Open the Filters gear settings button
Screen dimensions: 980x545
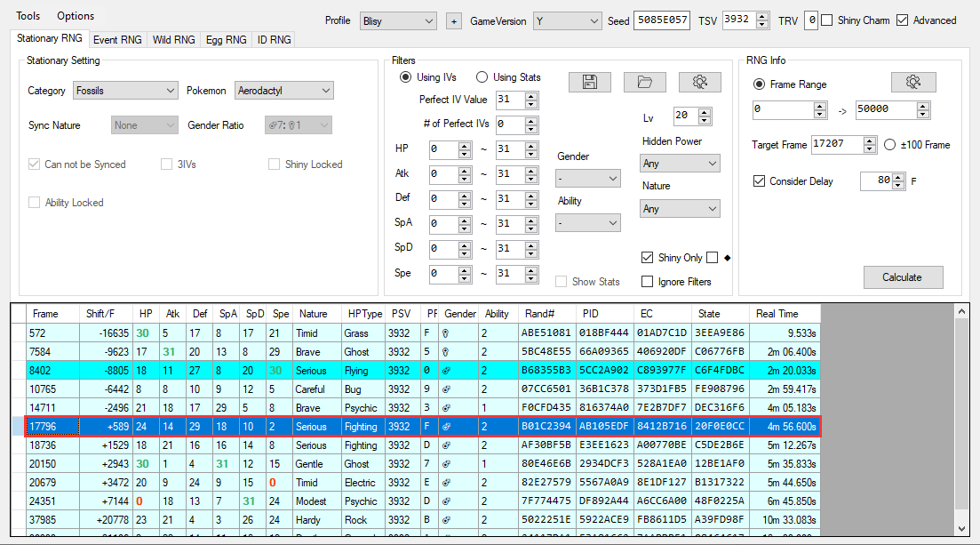700,82
